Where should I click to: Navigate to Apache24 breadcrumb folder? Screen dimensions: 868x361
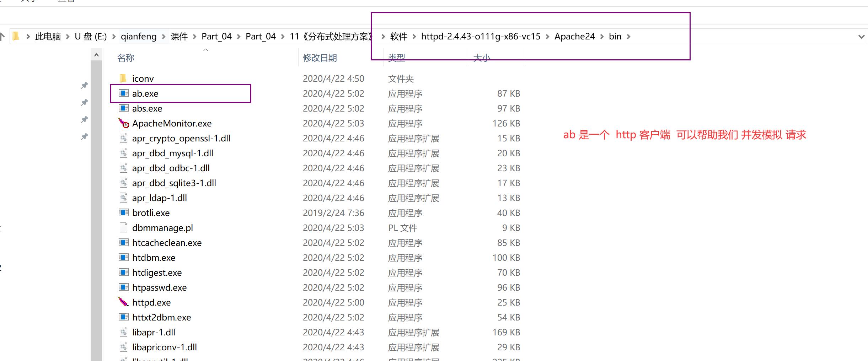tap(575, 36)
